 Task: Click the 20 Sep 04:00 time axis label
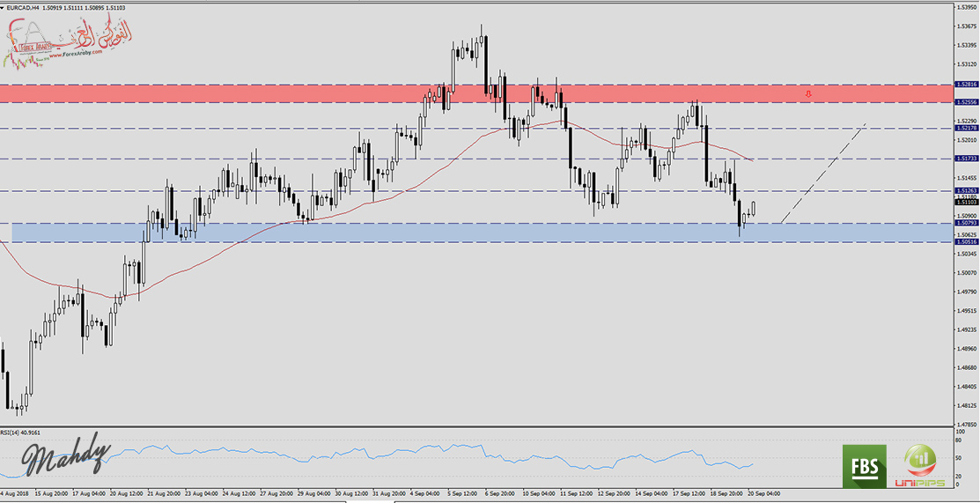tap(762, 493)
